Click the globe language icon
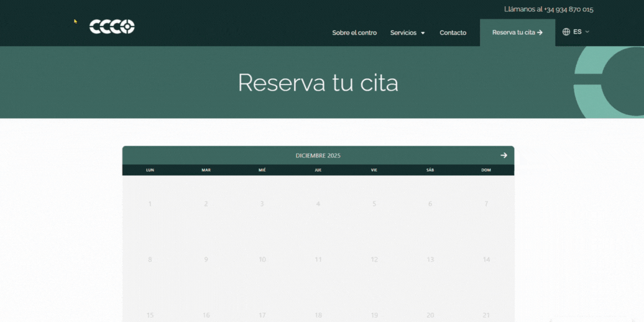644x322 pixels. tap(566, 32)
